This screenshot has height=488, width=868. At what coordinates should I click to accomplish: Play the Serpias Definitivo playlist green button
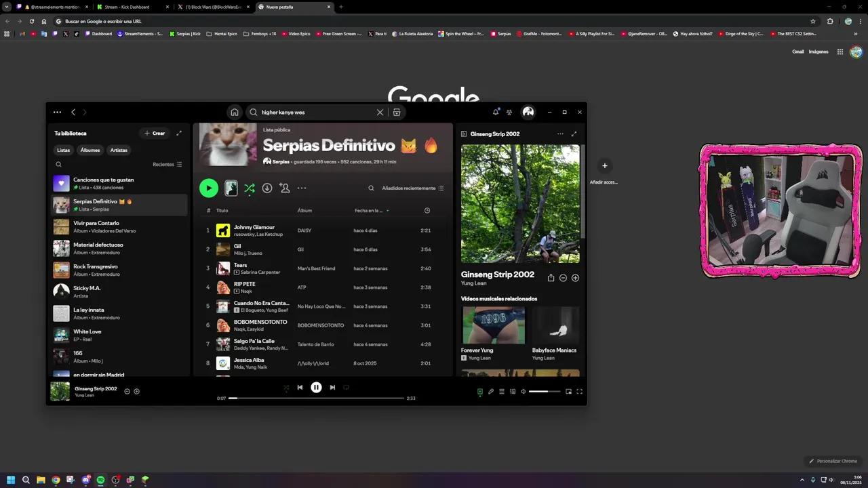[209, 188]
